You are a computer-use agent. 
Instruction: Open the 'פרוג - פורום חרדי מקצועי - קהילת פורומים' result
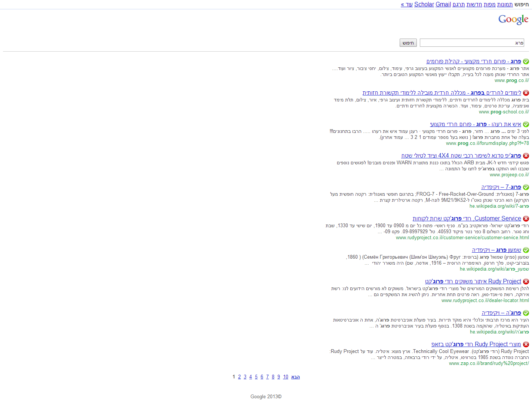474,61
